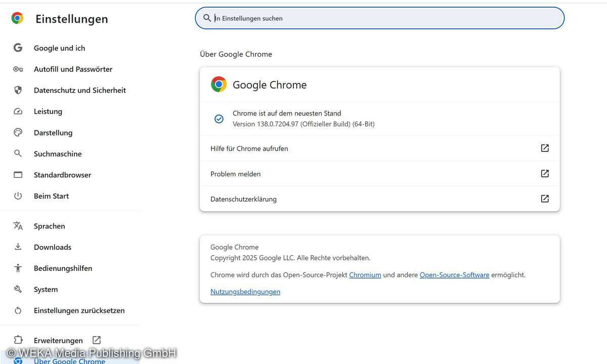Screen dimensions: 607x364
Task: Click the reset icon for Einstellungen zurücksetzen
Action: click(x=18, y=310)
